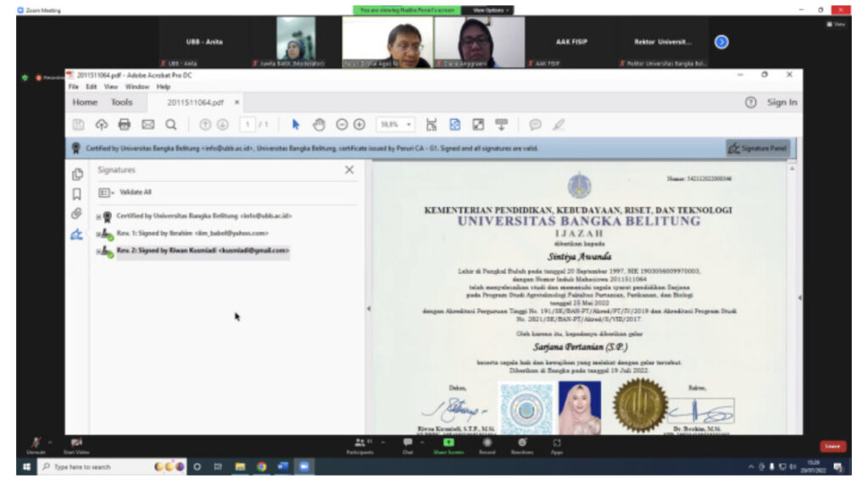Open the Edit menu
This screenshot has height=480, width=868.
click(92, 87)
